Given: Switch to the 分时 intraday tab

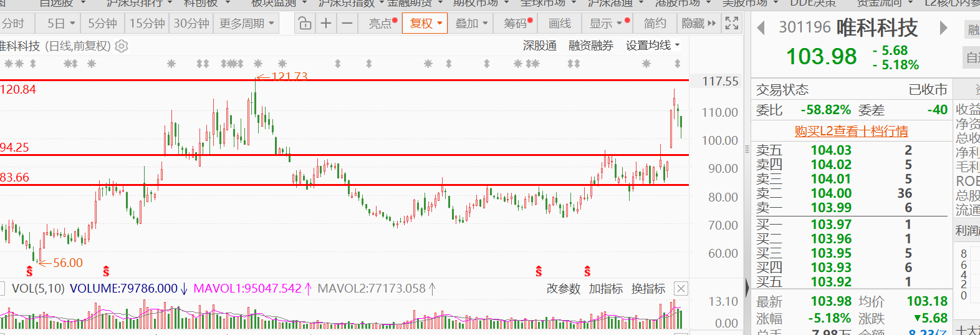Looking at the screenshot, I should [12, 24].
